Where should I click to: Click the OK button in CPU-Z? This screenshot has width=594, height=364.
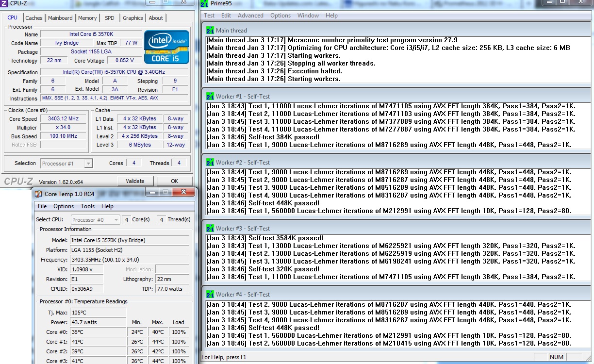(174, 181)
